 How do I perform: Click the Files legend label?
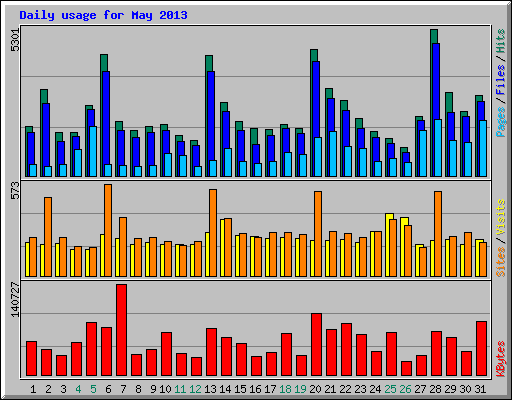[501, 80]
